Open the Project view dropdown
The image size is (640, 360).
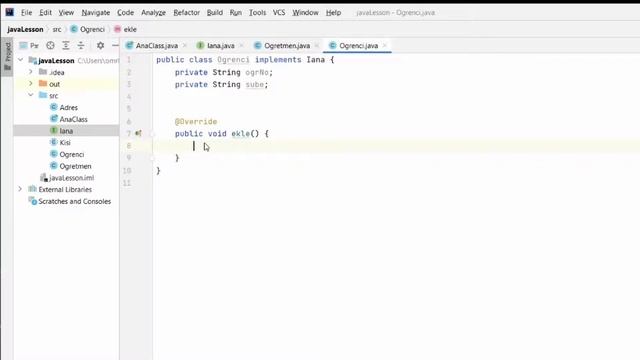pyautogui.click(x=29, y=46)
